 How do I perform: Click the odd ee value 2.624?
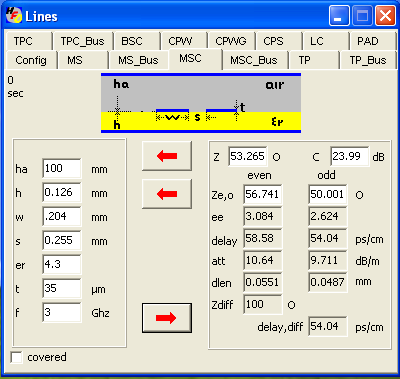(328, 216)
